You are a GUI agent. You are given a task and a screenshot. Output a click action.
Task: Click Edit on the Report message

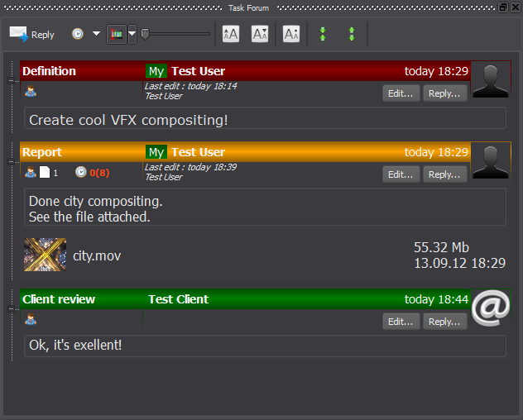[401, 174]
